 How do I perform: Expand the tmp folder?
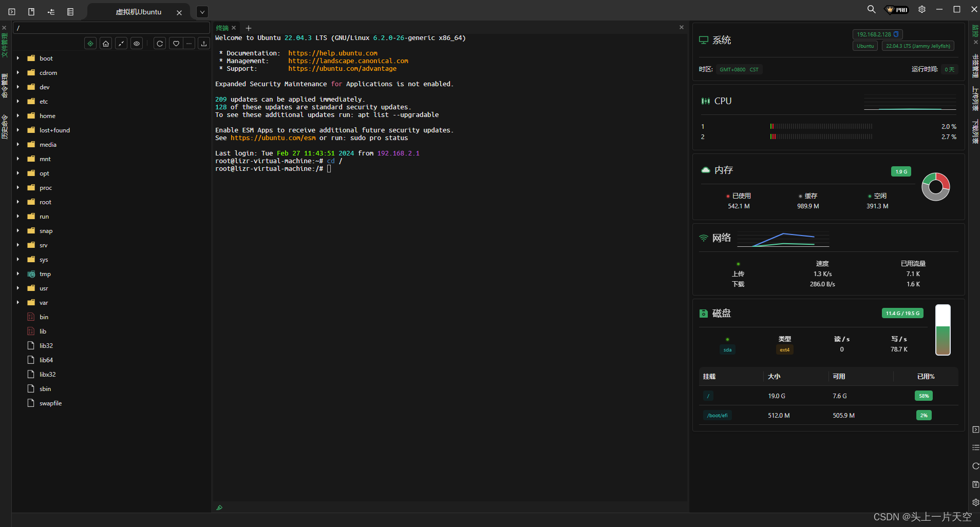[18, 274]
